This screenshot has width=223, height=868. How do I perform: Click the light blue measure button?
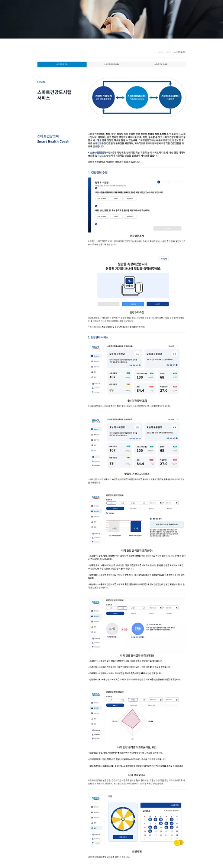click(x=133, y=304)
